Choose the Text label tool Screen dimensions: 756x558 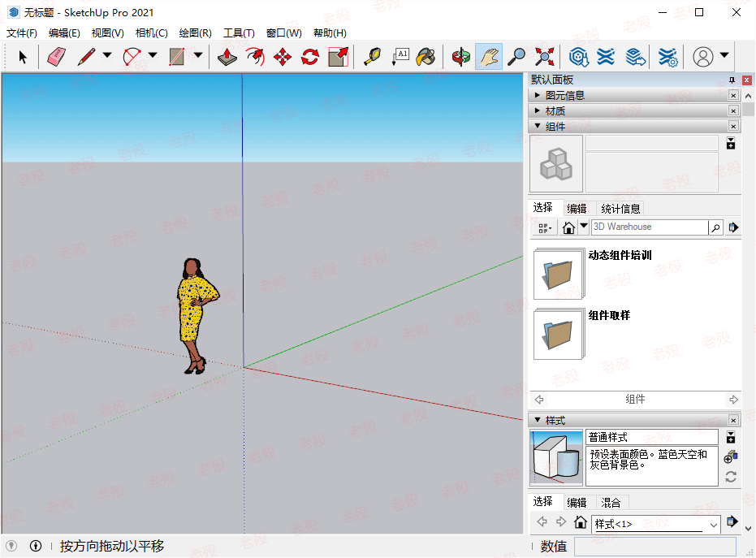400,57
